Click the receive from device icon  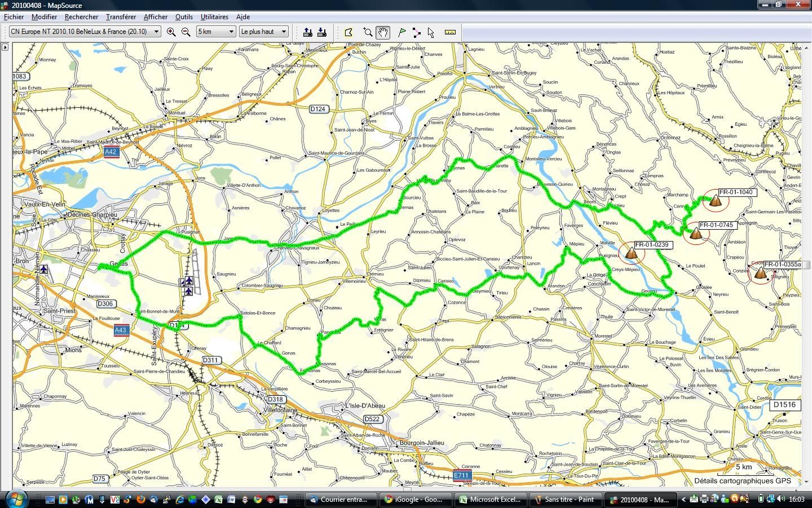click(322, 32)
